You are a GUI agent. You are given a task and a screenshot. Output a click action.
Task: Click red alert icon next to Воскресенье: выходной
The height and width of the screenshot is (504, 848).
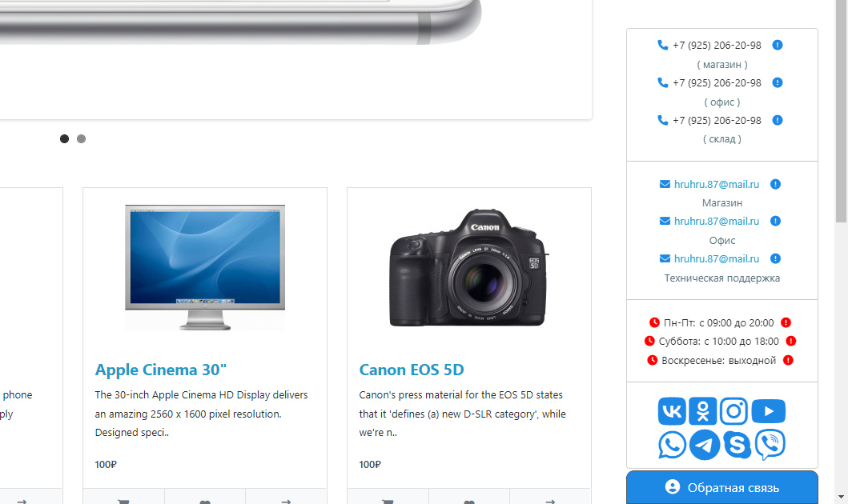click(x=788, y=360)
